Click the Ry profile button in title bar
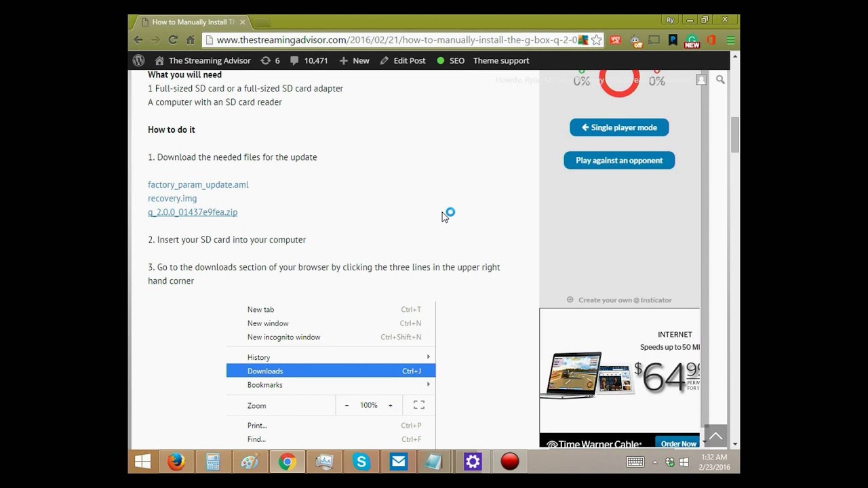This screenshot has width=868, height=488. pyautogui.click(x=671, y=20)
